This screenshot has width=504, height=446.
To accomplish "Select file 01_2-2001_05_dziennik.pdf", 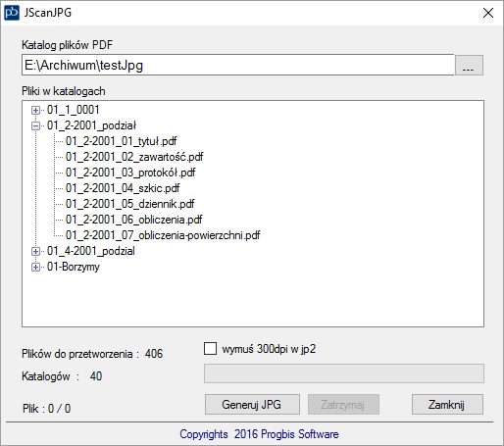I will (129, 204).
